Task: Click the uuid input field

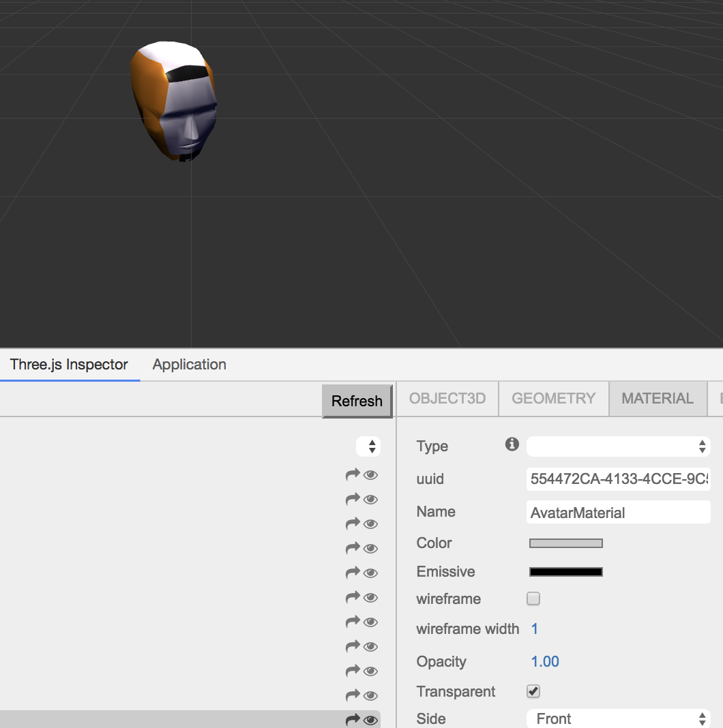Action: click(x=618, y=479)
